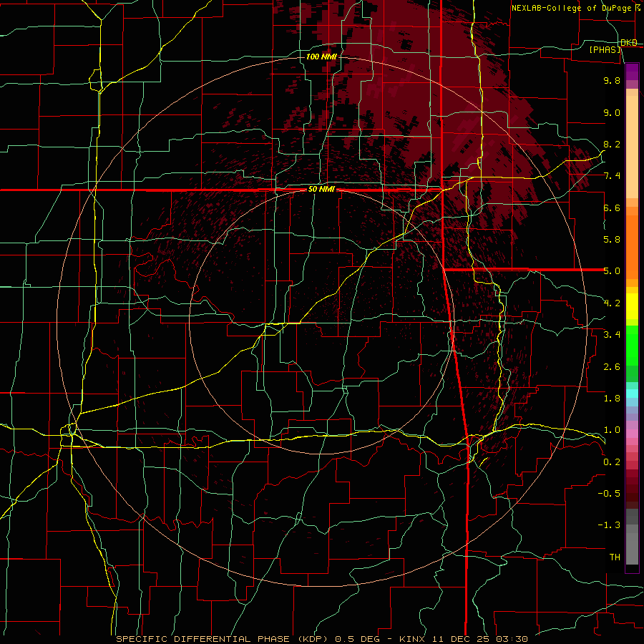644x644 pixels.
Task: Click the 1.0 value on the scale
Action: point(612,430)
